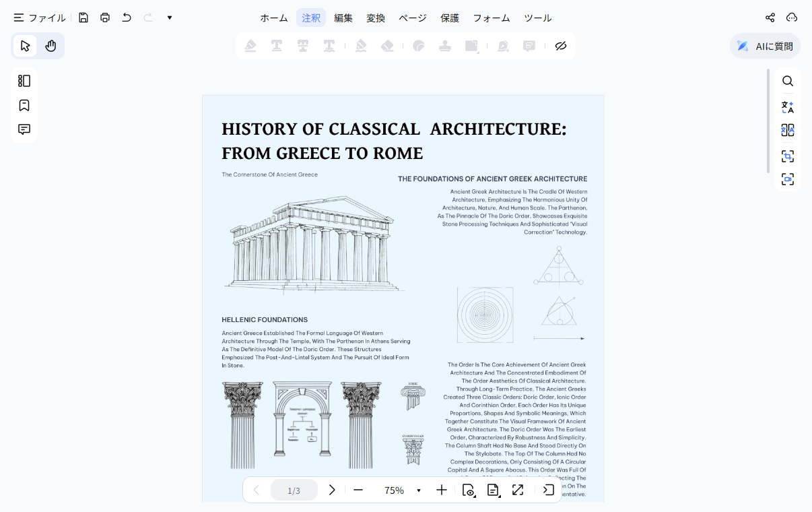Go to the 変換 tab

coord(376,18)
